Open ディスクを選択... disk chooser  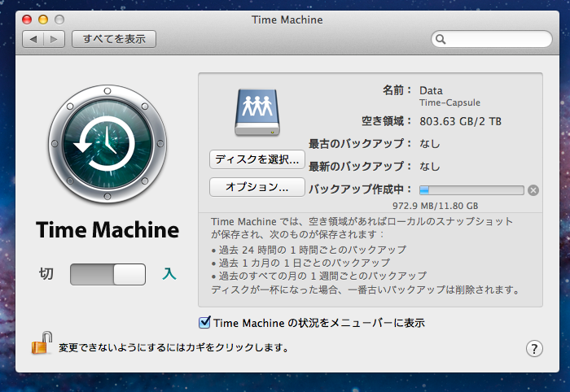click(257, 159)
